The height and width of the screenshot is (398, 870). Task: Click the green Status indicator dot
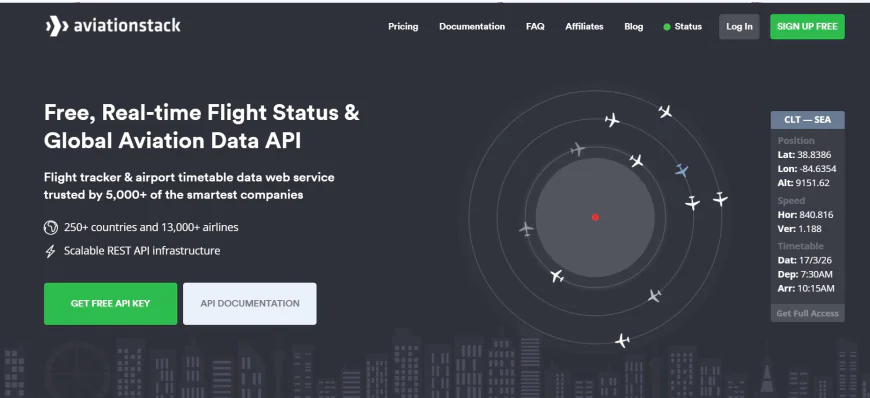[x=667, y=27]
